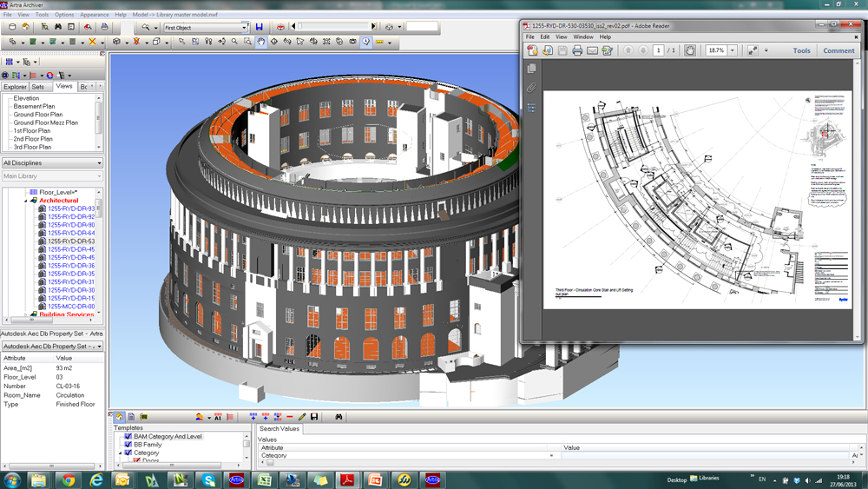This screenshot has height=489, width=868.
Task: Select the 3rd Floor Plan view
Action: point(32,148)
